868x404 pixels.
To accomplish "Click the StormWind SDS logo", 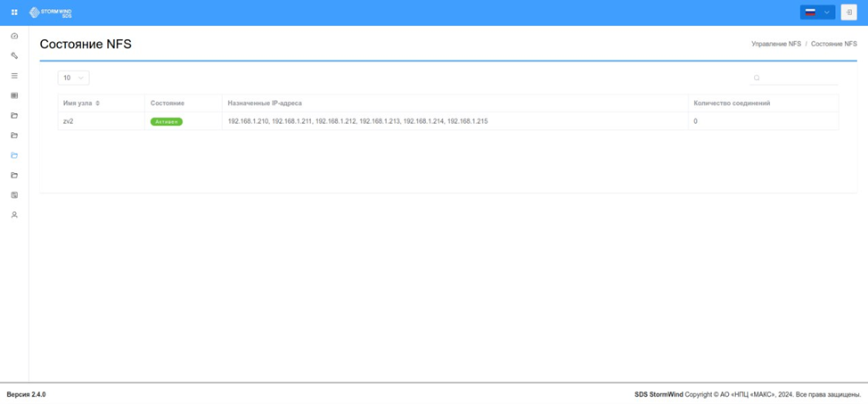I will pos(51,12).
